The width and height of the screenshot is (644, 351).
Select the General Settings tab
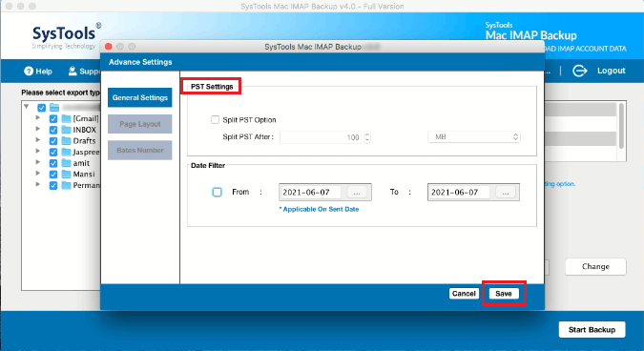tap(140, 97)
